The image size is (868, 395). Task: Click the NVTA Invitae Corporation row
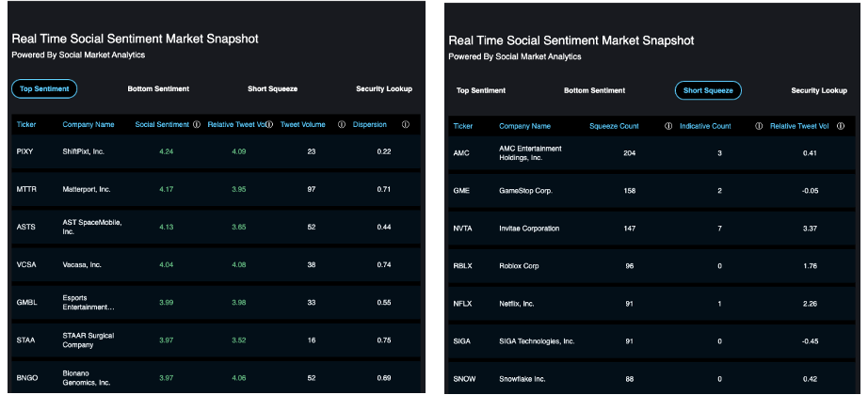tap(650, 229)
